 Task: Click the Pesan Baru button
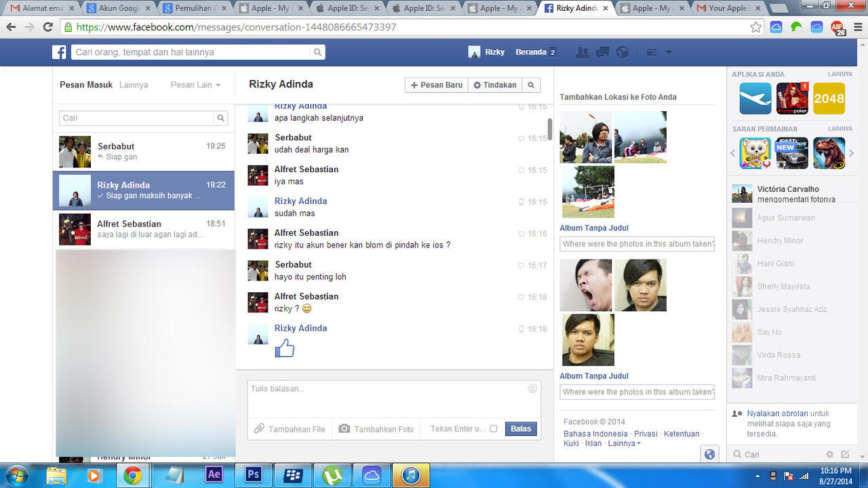[437, 85]
